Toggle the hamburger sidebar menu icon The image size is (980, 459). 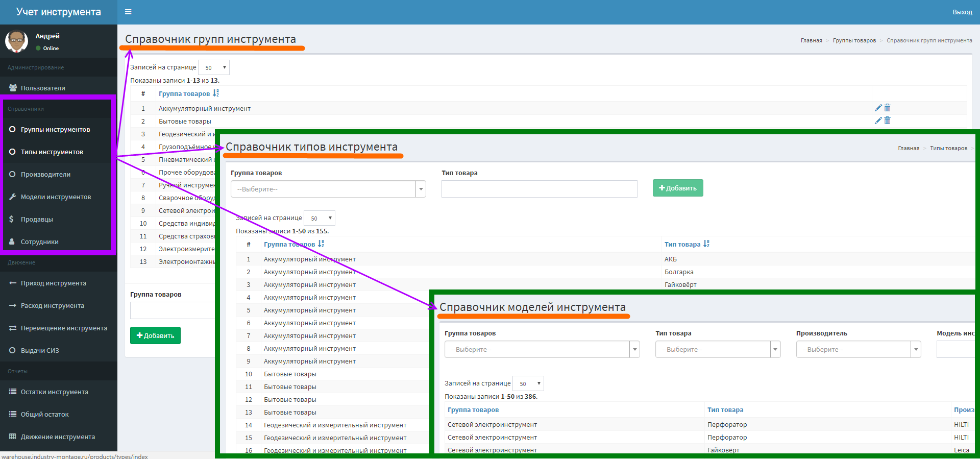tap(128, 12)
